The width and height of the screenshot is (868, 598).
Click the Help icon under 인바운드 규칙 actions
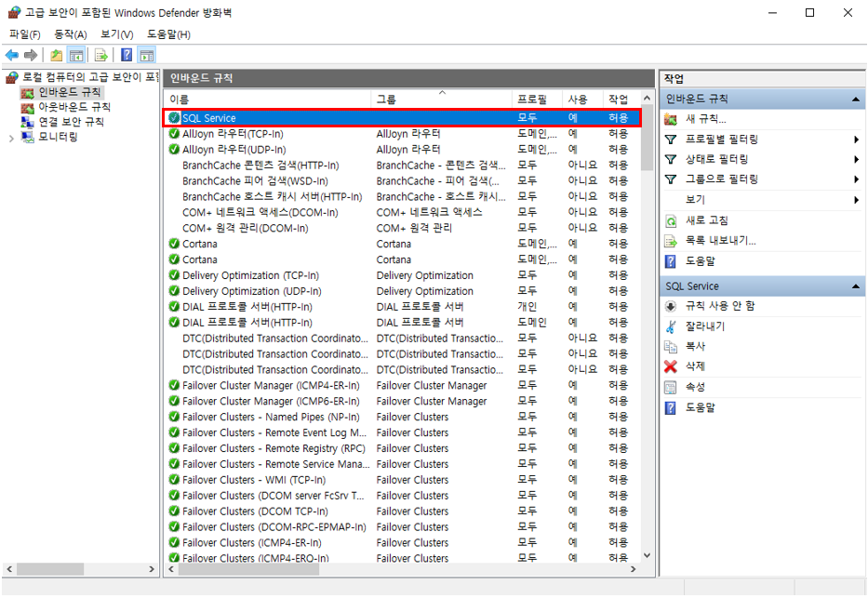point(671,261)
